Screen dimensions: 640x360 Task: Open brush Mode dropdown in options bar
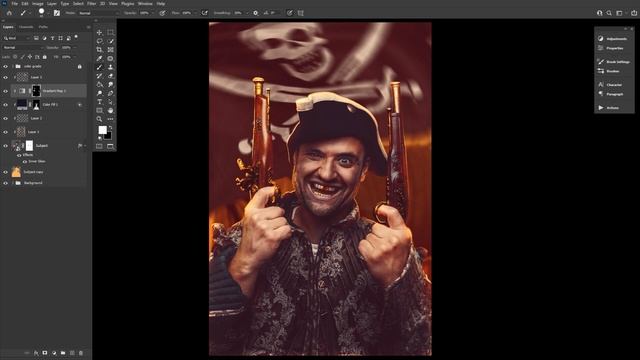(98, 13)
